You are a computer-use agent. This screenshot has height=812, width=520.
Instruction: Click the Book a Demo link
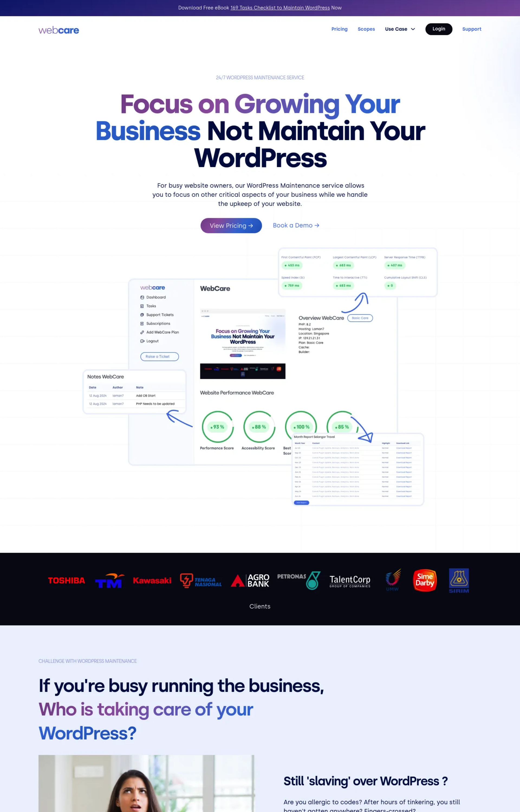pos(295,225)
